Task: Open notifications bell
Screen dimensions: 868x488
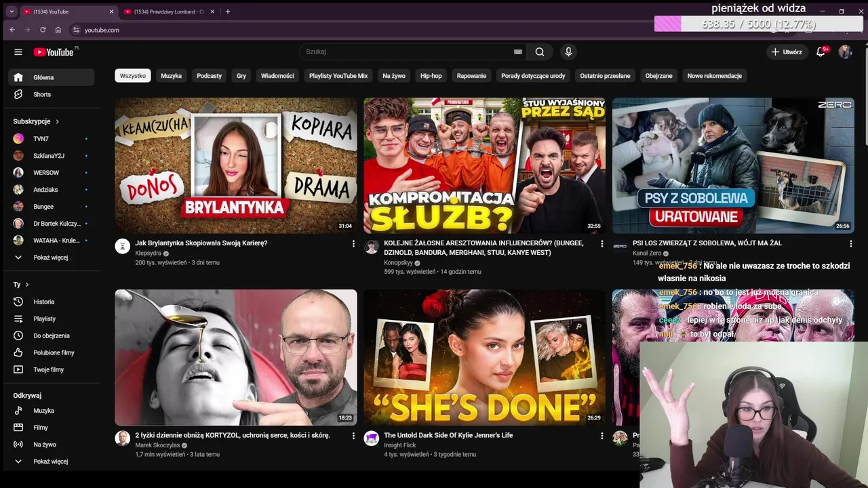Action: (x=821, y=52)
